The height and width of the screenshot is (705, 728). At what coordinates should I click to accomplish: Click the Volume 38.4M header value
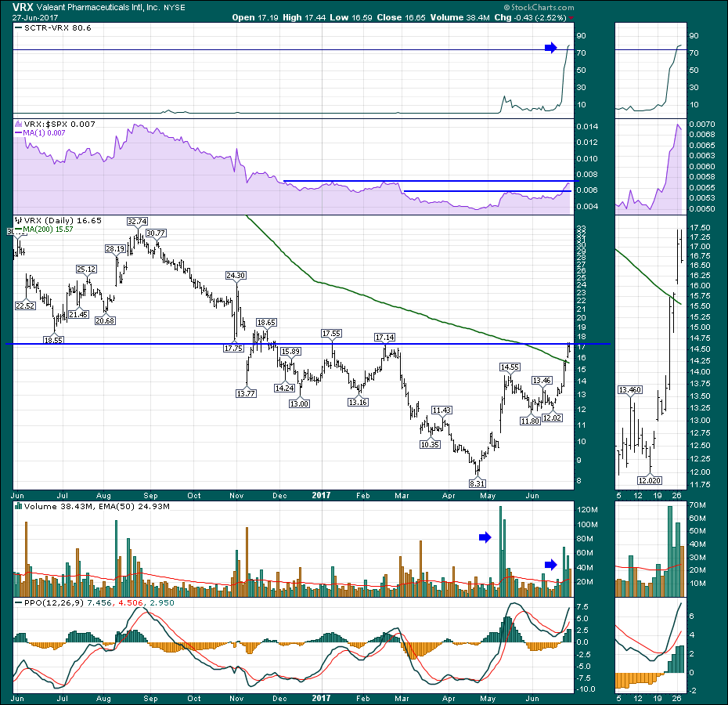(x=460, y=18)
